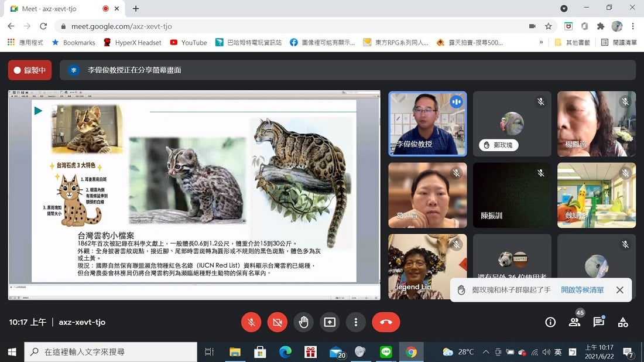Open the activities icon
Image resolution: width=644 pixels, height=362 pixels.
point(623,323)
